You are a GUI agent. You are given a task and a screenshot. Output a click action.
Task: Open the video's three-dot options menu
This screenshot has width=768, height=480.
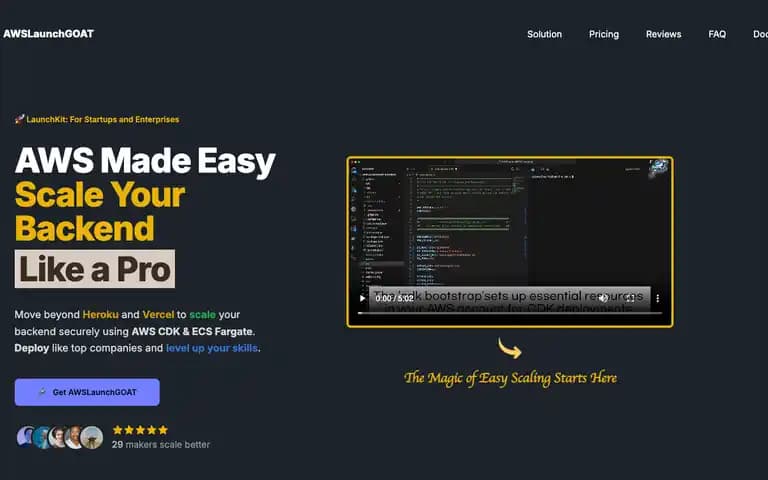[657, 298]
